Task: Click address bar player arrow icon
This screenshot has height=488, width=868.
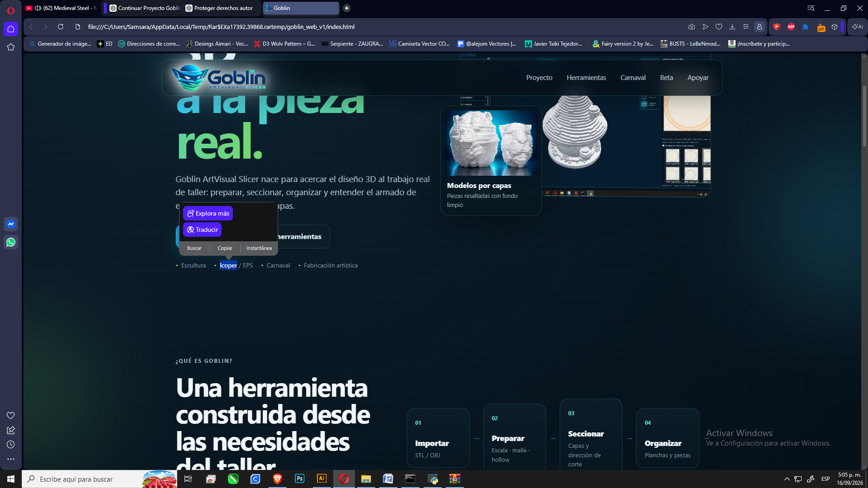Action: [705, 27]
